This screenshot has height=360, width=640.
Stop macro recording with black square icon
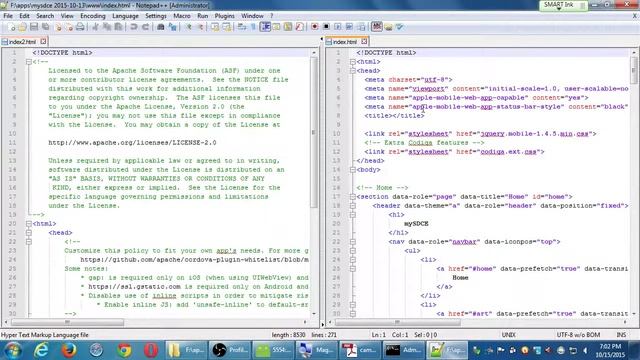[326, 27]
